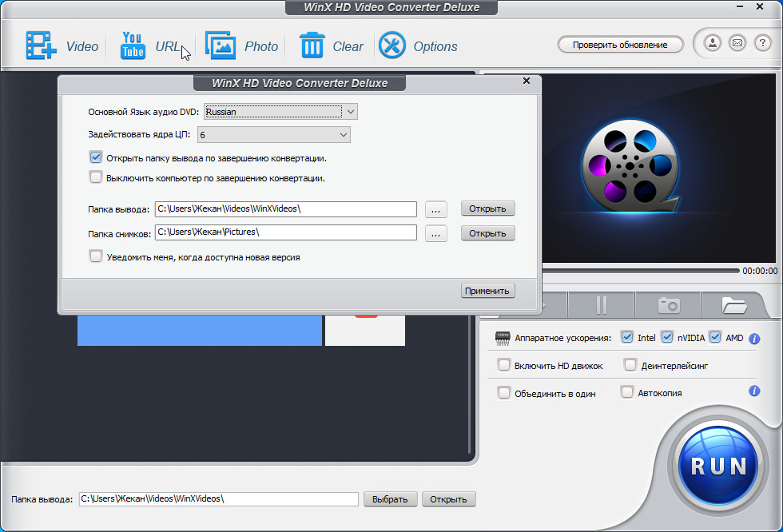
Task: Start conversion with RUN button
Action: (718, 466)
